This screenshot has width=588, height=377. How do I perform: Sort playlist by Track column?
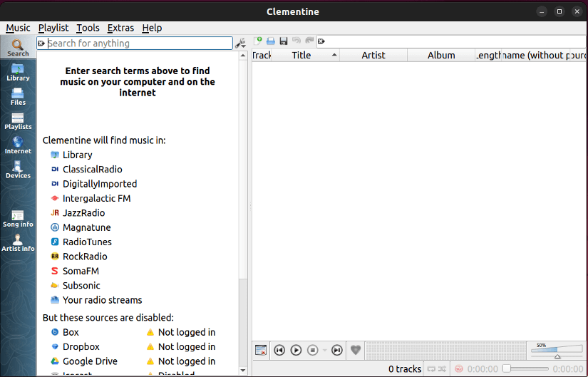[262, 56]
